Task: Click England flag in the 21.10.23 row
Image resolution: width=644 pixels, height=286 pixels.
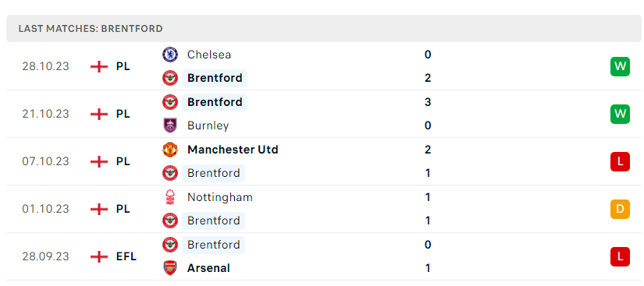Action: (99, 114)
